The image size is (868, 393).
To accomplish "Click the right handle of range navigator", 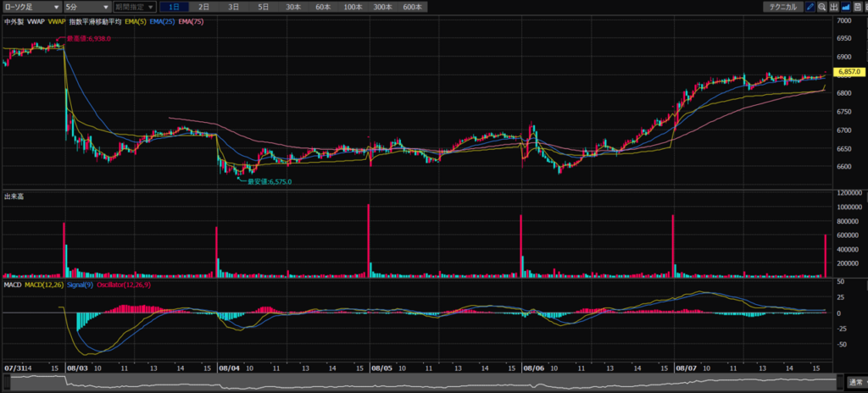I will [838, 383].
